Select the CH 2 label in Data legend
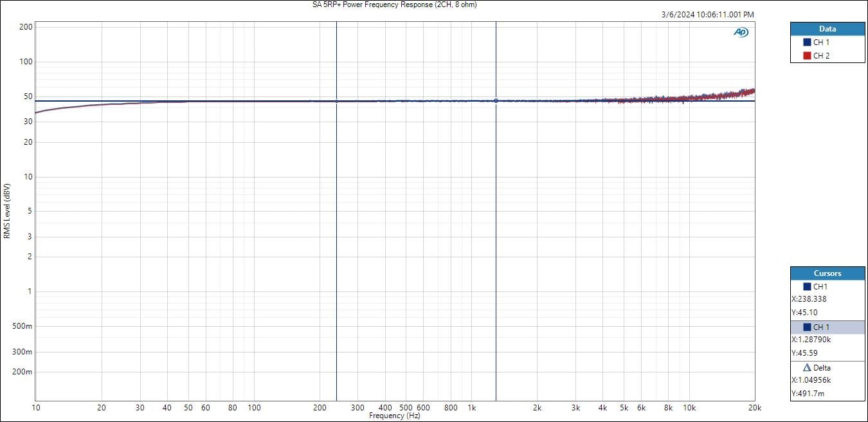The image size is (868, 422). coord(821,56)
